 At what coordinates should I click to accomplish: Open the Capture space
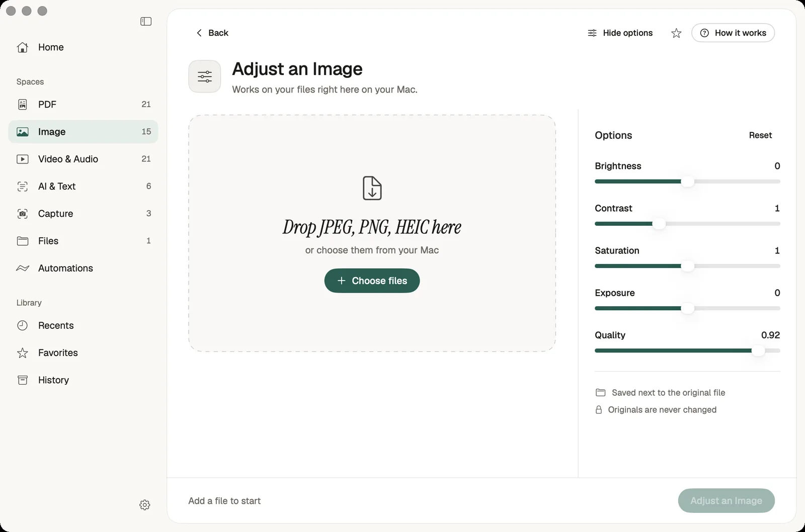click(83, 214)
